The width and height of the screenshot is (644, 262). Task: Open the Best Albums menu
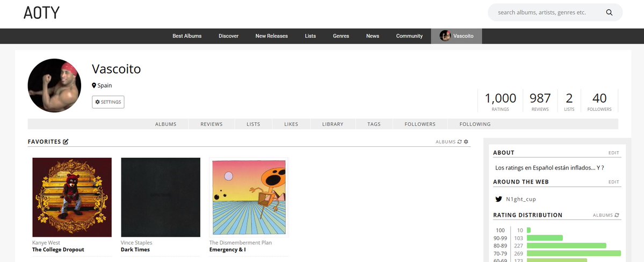(x=187, y=36)
